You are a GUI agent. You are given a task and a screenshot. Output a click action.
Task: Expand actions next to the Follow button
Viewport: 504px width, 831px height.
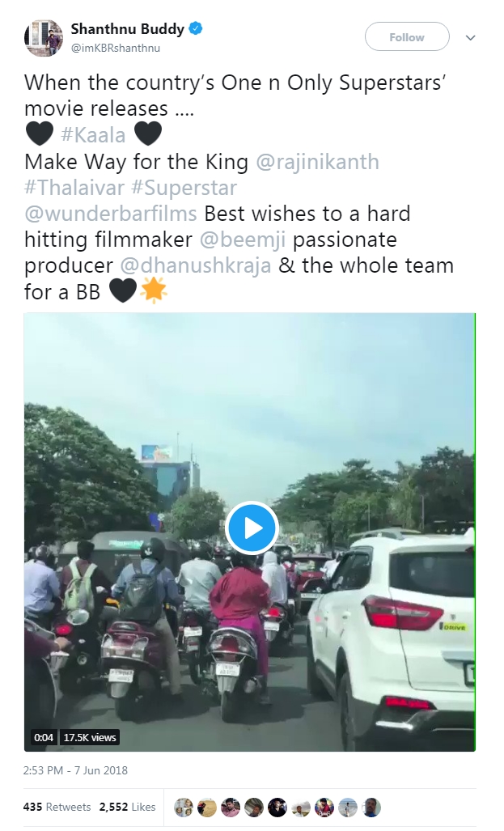[470, 37]
